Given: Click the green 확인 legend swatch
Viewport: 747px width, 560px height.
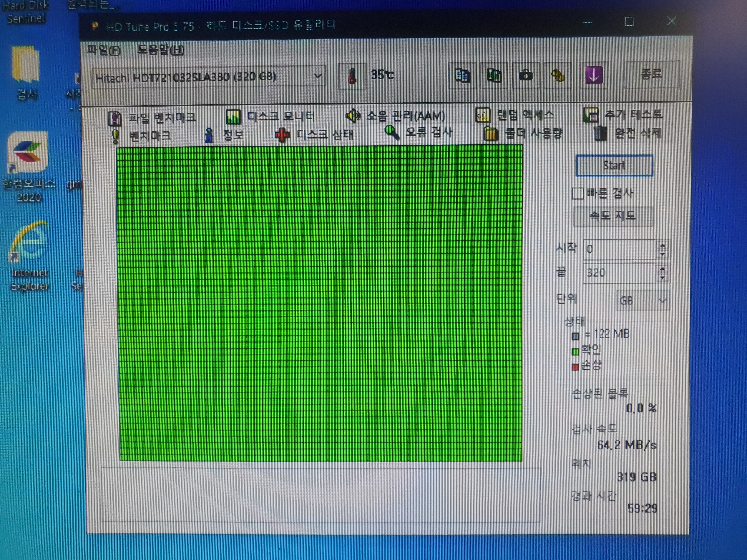Looking at the screenshot, I should point(575,352).
